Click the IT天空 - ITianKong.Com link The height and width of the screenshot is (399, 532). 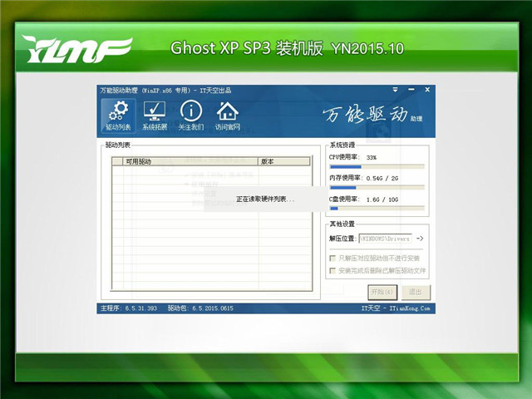(396, 308)
